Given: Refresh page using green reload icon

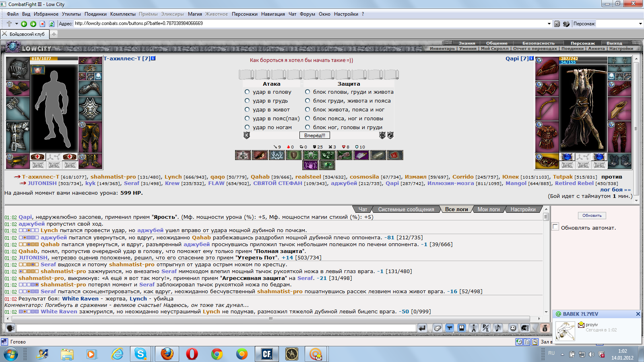Looking at the screenshot, I should click(52, 24).
